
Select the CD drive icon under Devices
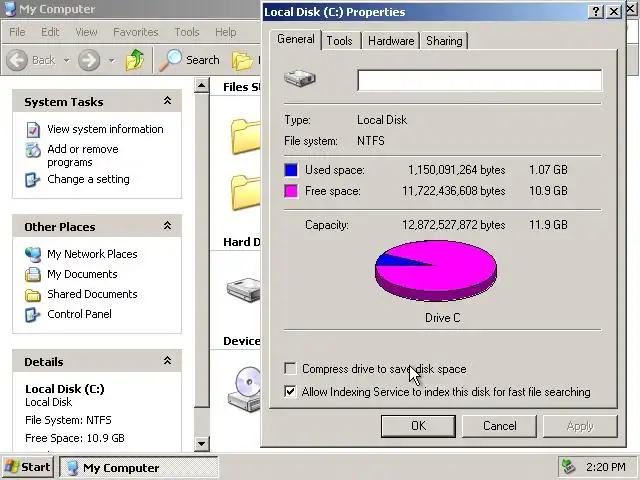245,389
